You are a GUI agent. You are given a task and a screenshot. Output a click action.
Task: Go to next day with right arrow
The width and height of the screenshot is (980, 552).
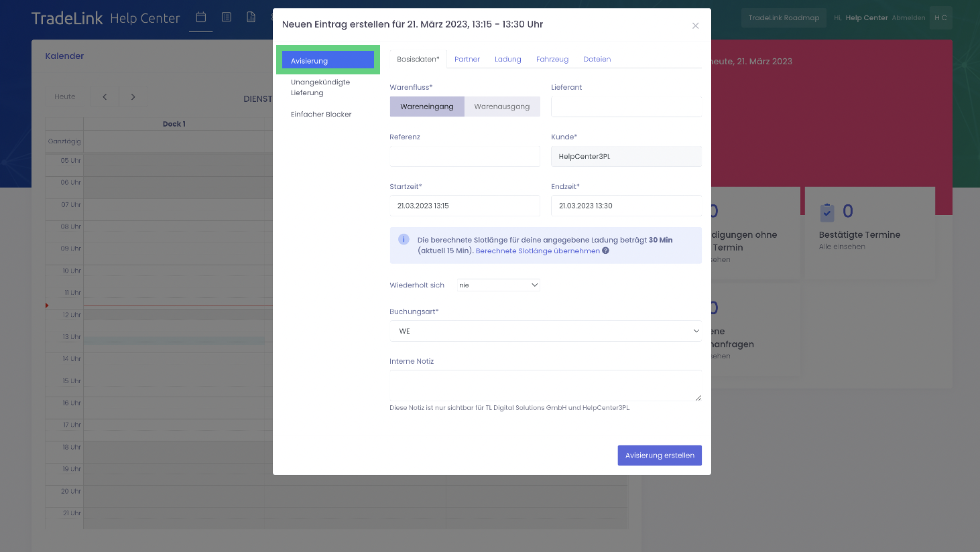(x=133, y=97)
